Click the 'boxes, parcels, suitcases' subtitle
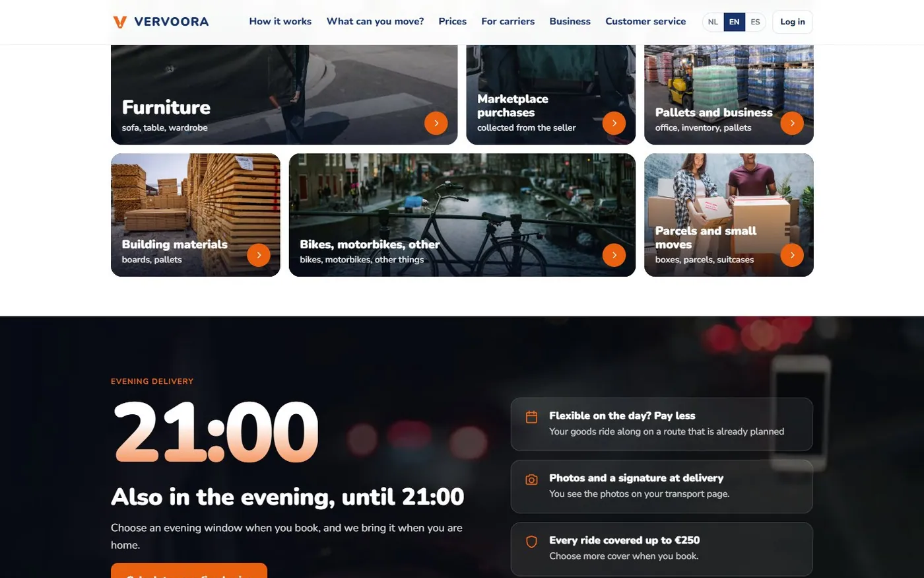Viewport: 924px width, 578px height. [x=705, y=260]
